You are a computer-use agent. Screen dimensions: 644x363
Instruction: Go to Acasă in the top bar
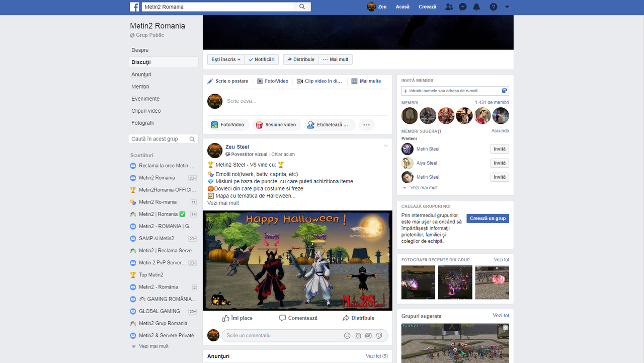[x=403, y=7]
